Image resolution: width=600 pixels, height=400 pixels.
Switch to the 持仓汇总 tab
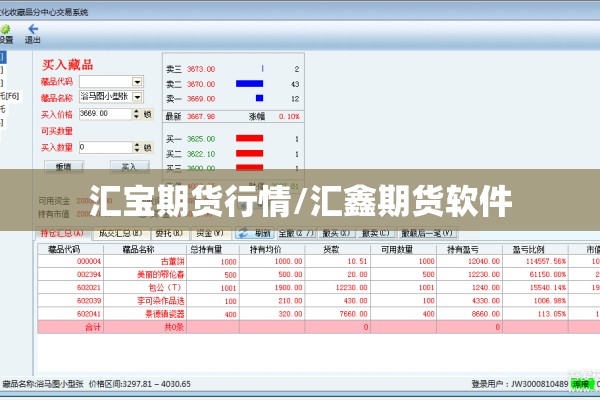pyautogui.click(x=63, y=233)
